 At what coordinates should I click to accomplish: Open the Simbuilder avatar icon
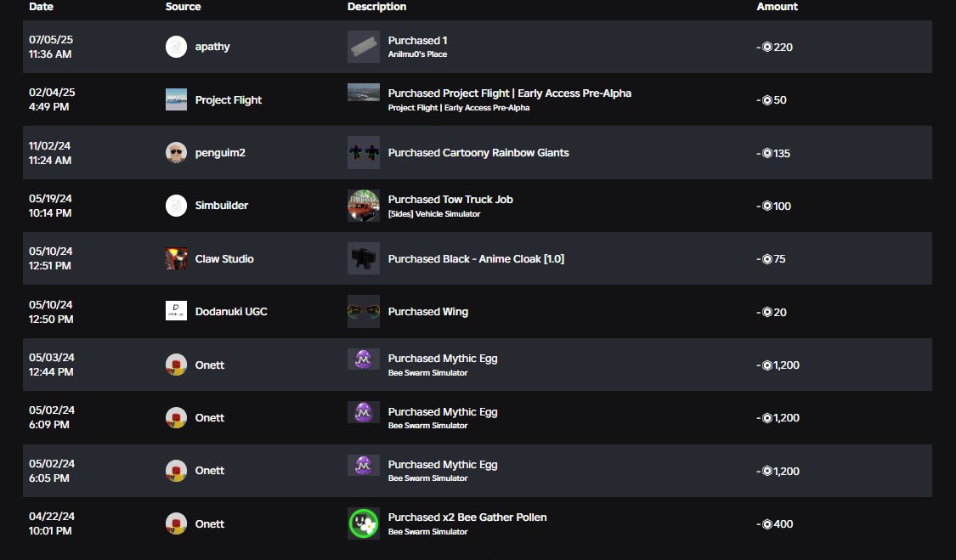(x=176, y=206)
